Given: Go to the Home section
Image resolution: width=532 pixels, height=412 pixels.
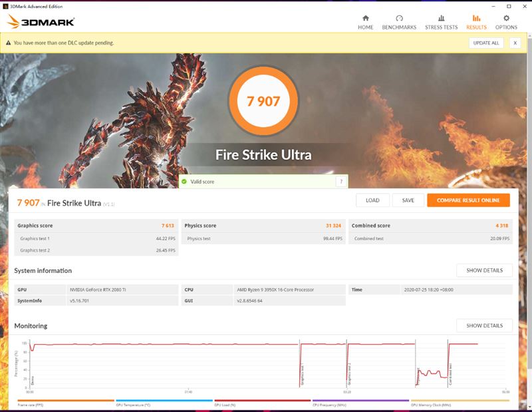Looking at the screenshot, I should click(x=365, y=23).
